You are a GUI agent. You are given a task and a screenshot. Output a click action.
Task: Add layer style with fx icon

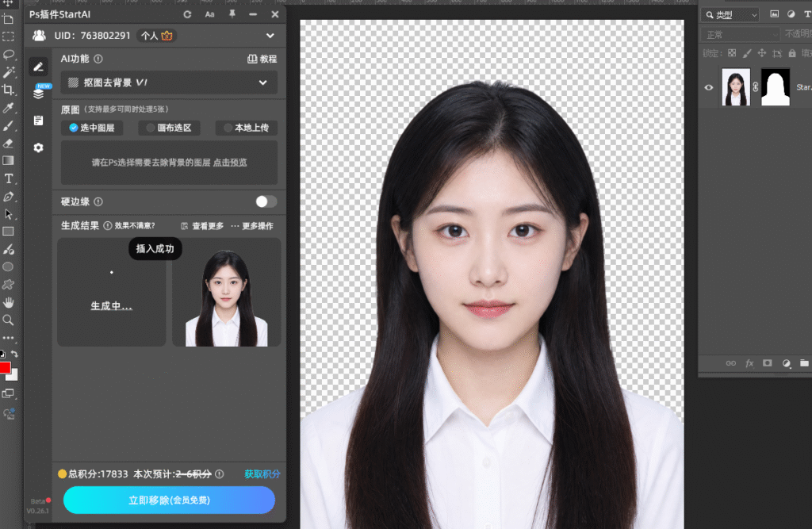[749, 363]
